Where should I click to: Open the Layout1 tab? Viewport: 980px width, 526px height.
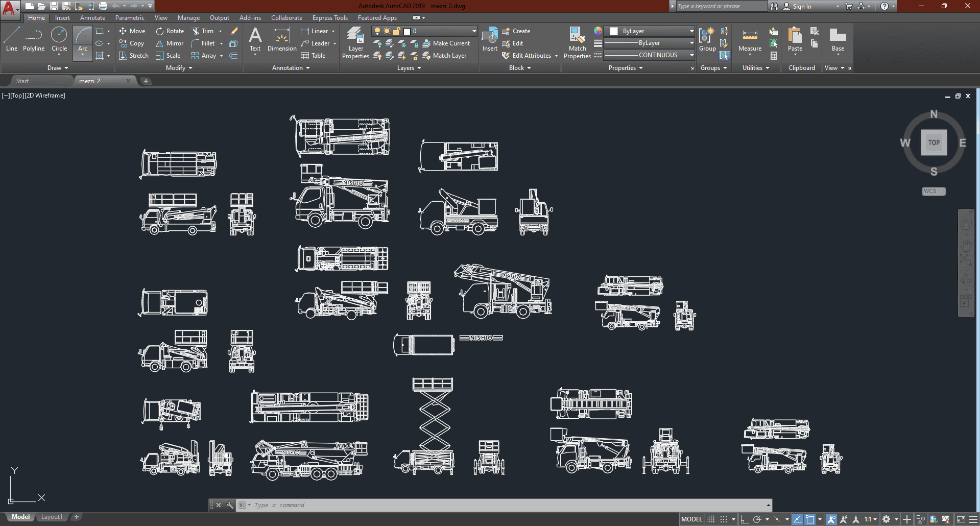[52, 517]
